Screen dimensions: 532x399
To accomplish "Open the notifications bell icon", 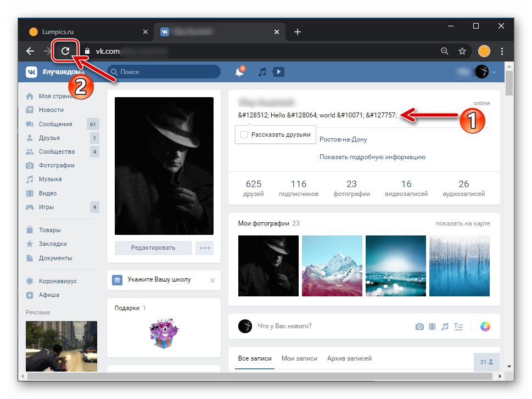I will tap(239, 71).
